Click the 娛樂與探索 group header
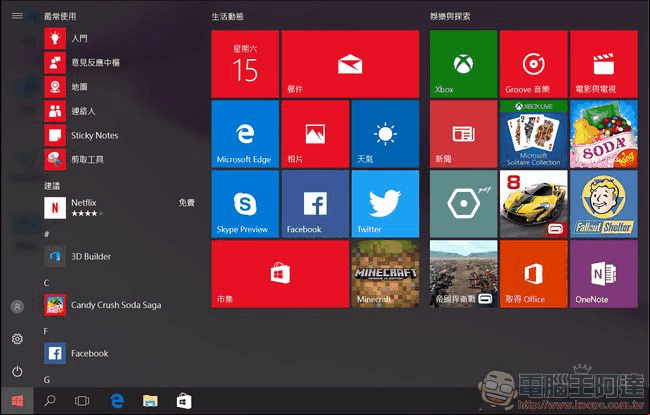Viewport: 650px width, 415px height. point(450,17)
